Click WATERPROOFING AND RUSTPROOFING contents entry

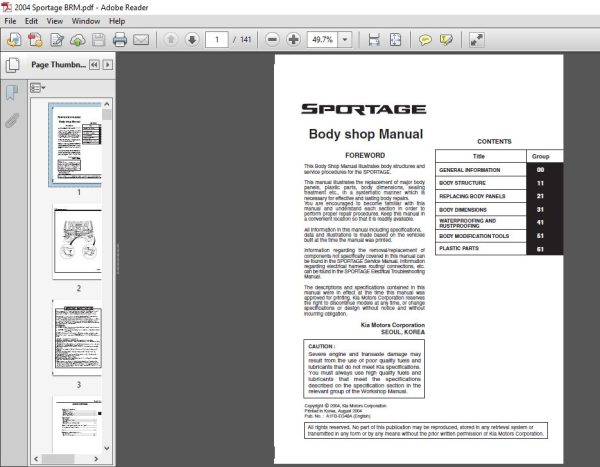coord(468,223)
